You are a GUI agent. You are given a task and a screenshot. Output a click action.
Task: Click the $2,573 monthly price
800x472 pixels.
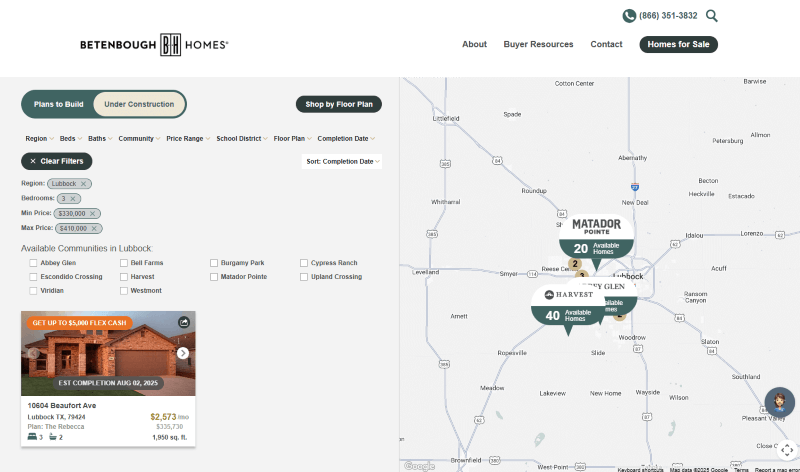(x=169, y=417)
